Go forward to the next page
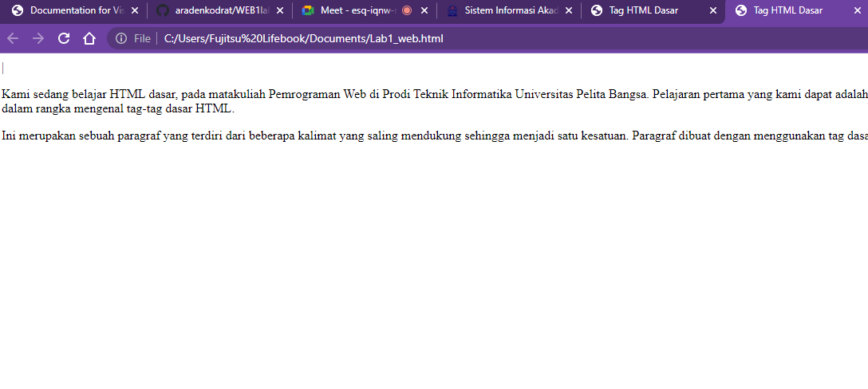The width and height of the screenshot is (868, 389). (38, 38)
